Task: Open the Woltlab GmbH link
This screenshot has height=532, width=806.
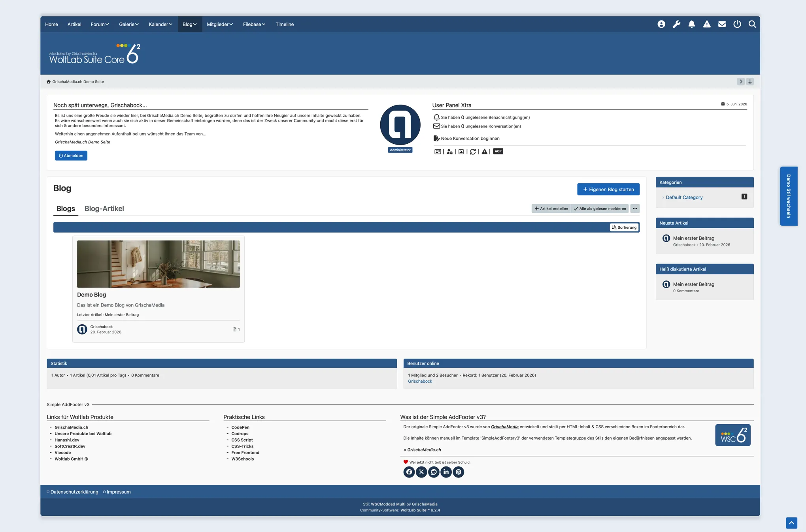Action: click(71, 459)
